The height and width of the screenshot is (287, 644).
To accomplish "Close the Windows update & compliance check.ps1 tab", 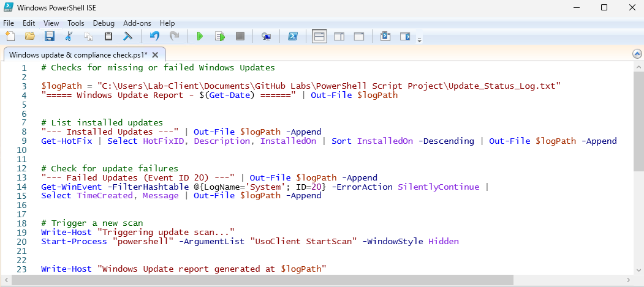I will click(155, 55).
